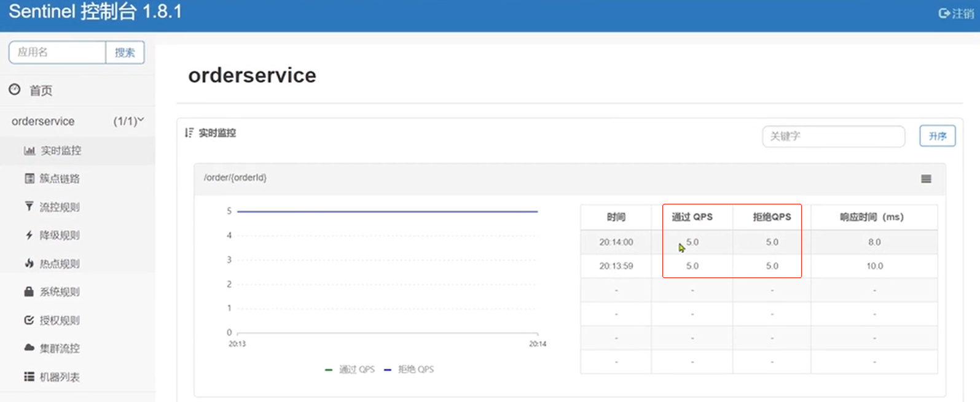Toggle 通过 QPS series in chart legend
The image size is (980, 402).
coord(350,369)
